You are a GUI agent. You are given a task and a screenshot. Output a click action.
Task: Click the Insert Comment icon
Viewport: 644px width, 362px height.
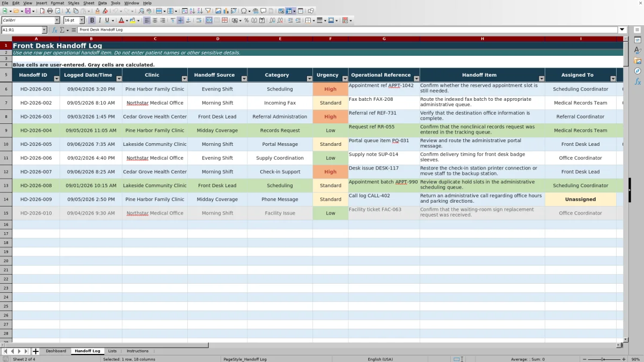click(x=263, y=11)
